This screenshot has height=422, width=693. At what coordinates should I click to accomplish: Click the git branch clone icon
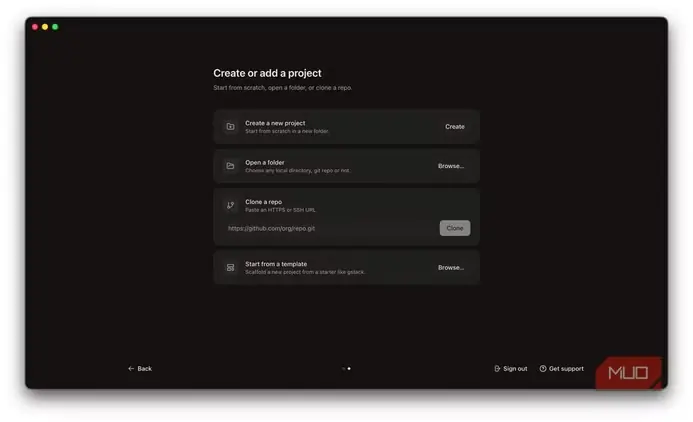pyautogui.click(x=230, y=205)
